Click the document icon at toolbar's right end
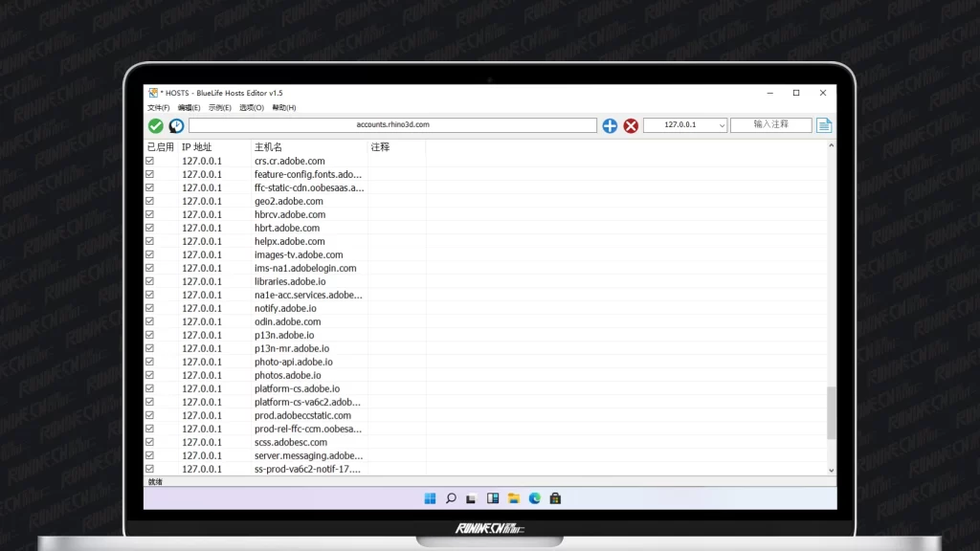 pyautogui.click(x=824, y=125)
